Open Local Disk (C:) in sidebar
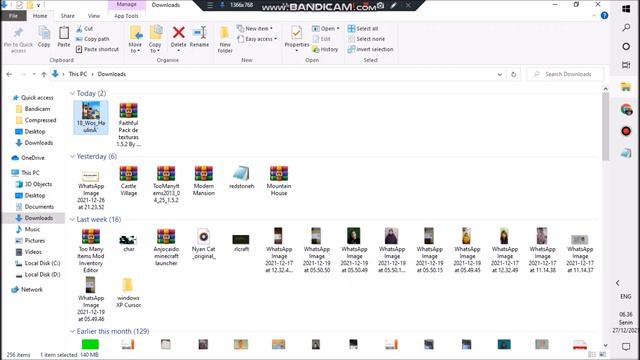 pyautogui.click(x=38, y=263)
